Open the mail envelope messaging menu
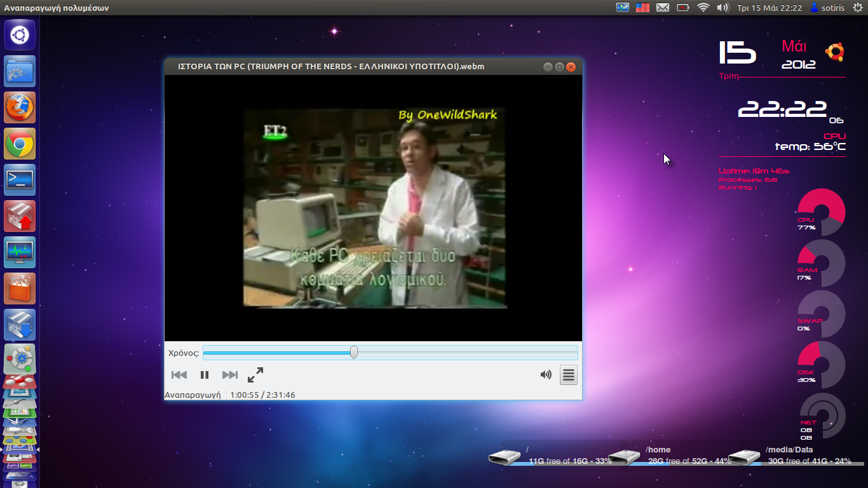The height and width of the screenshot is (488, 868). click(x=663, y=8)
